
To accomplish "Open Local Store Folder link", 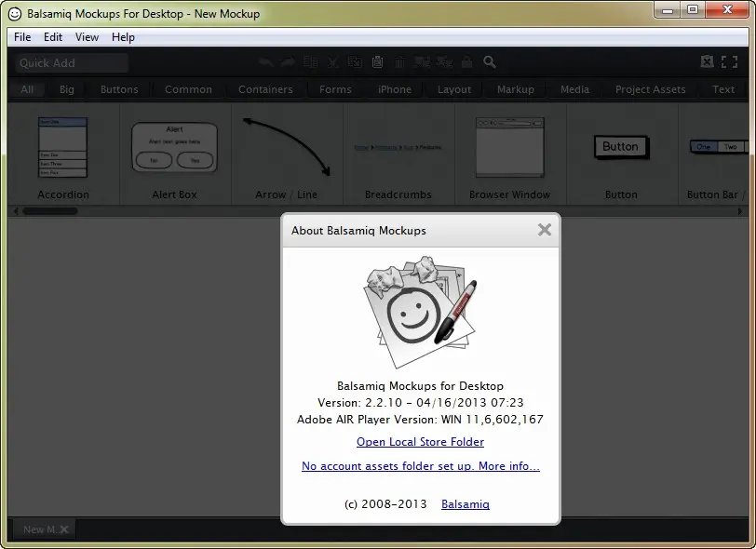I will (x=420, y=441).
